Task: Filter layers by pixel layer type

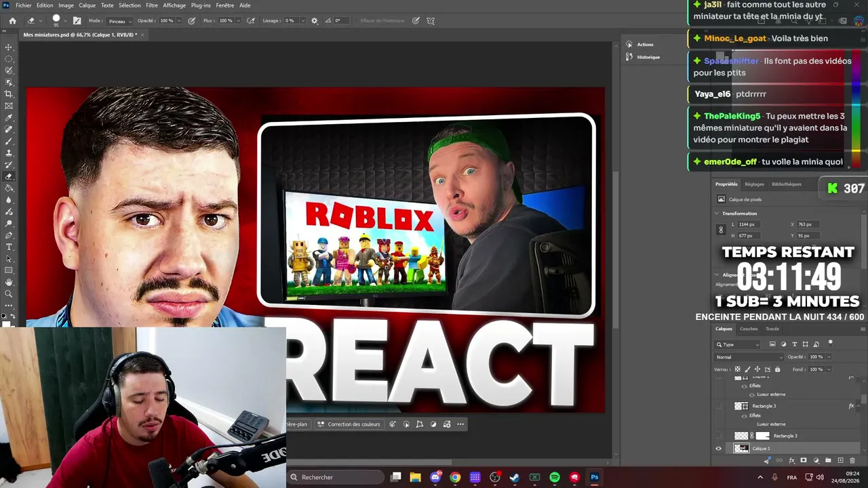Action: pyautogui.click(x=772, y=344)
